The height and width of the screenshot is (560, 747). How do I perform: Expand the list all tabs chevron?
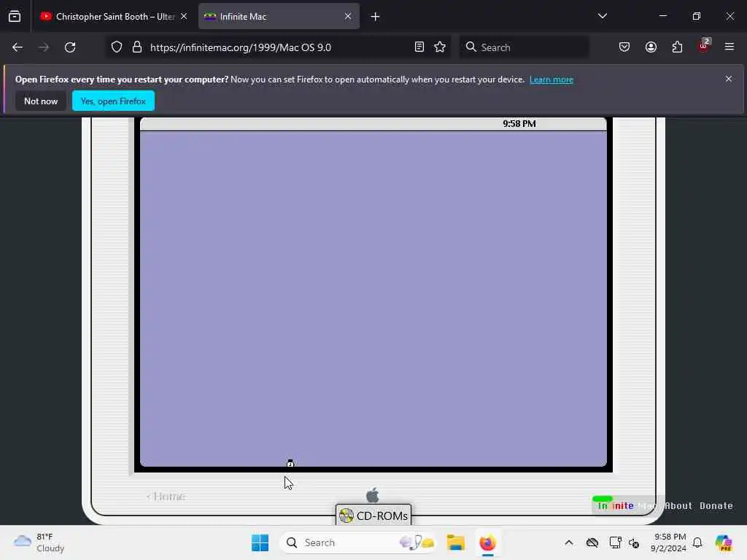pos(602,16)
